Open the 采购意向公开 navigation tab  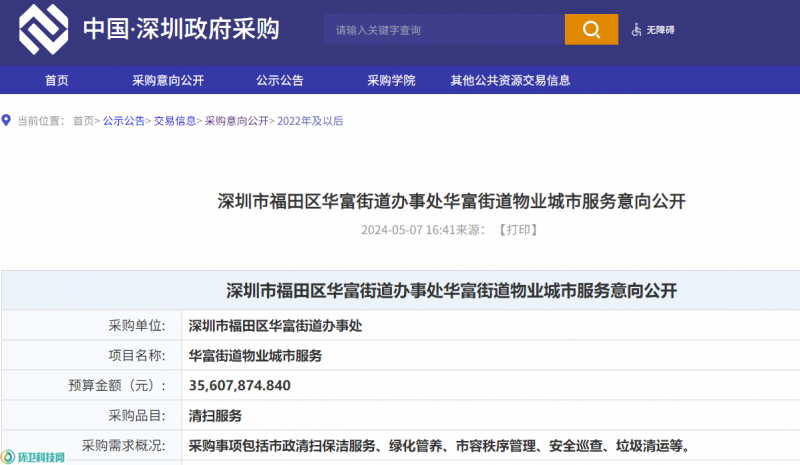click(x=168, y=80)
